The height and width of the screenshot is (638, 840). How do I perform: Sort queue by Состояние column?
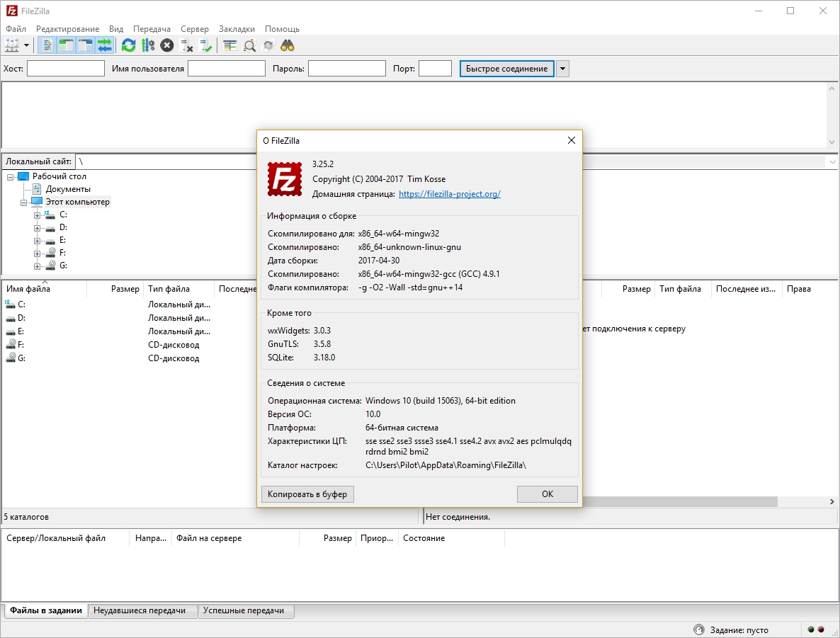click(451, 538)
